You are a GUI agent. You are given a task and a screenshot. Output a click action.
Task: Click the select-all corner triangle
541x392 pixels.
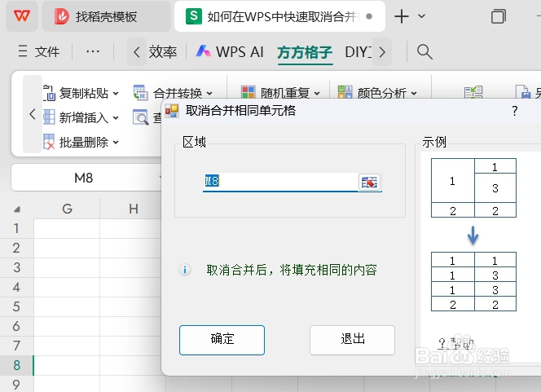coord(17,209)
